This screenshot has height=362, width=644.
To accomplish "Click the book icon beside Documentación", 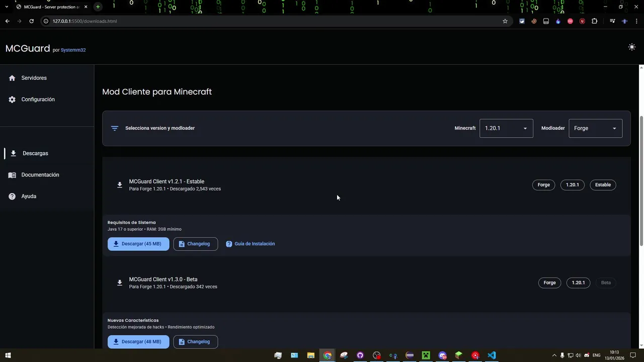I will coord(12,175).
